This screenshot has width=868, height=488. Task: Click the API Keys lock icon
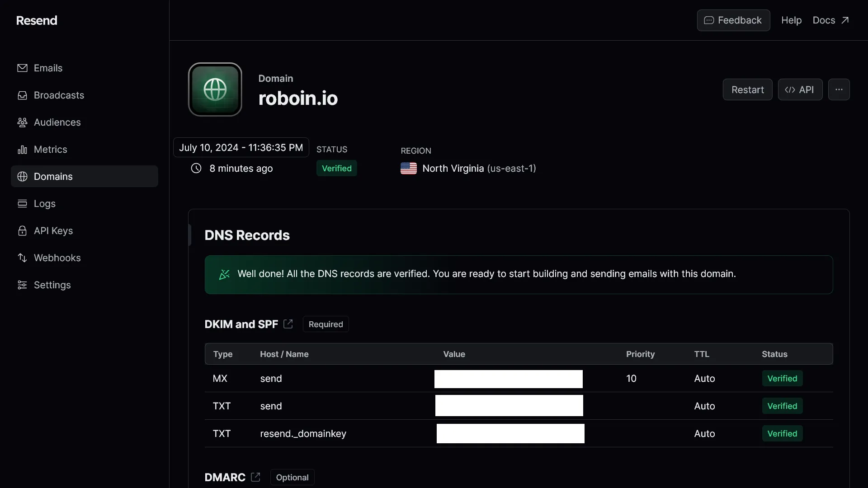click(x=21, y=230)
